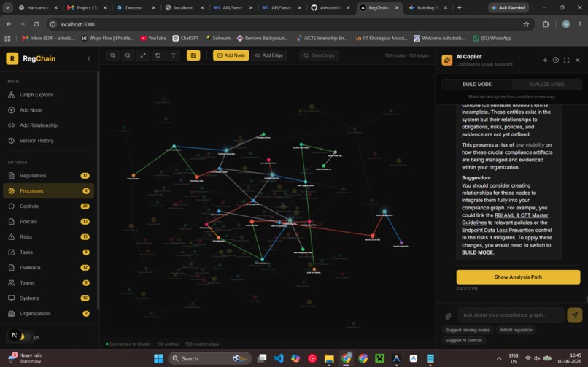Screen dimensions: 588x367
Task: Switch to BUILD MODE tab
Action: pyautogui.click(x=477, y=85)
